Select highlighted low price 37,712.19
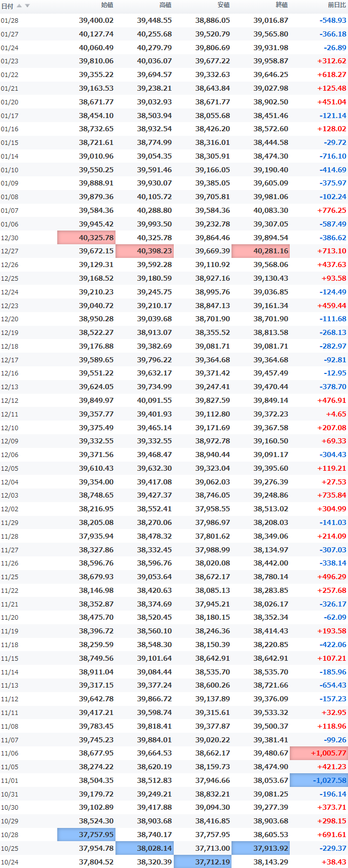 203,861
